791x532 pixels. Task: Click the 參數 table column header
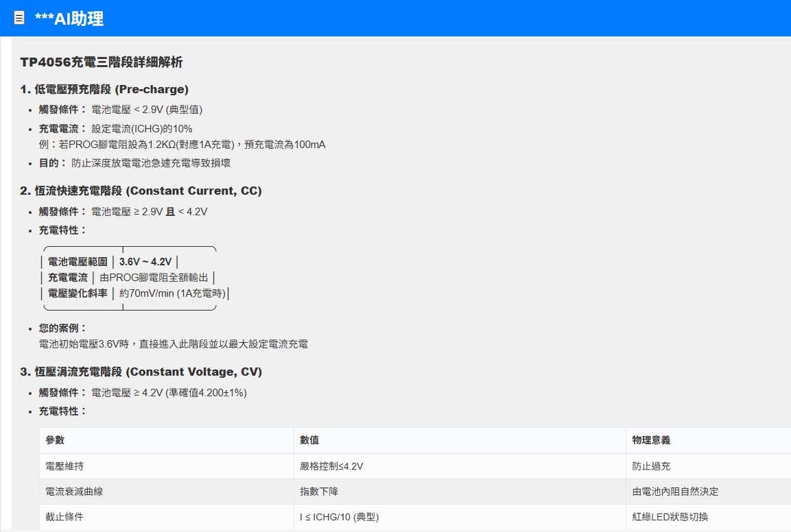pos(55,440)
